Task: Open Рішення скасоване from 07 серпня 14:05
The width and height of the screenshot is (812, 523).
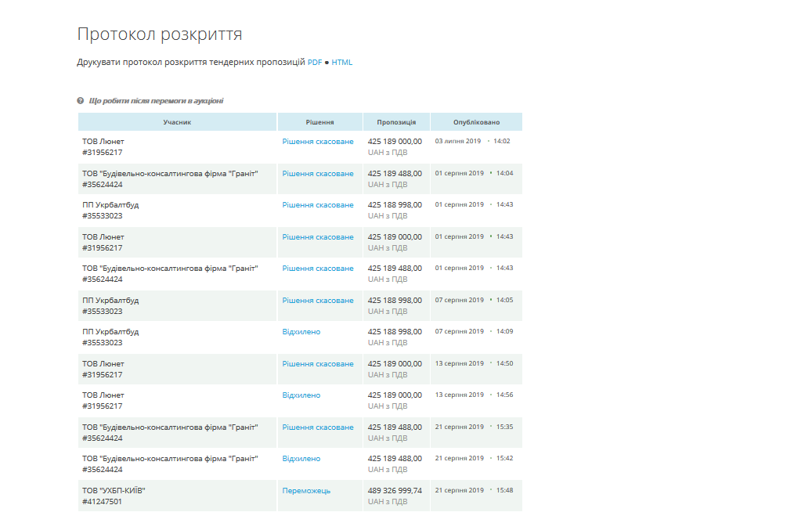Action: point(318,301)
